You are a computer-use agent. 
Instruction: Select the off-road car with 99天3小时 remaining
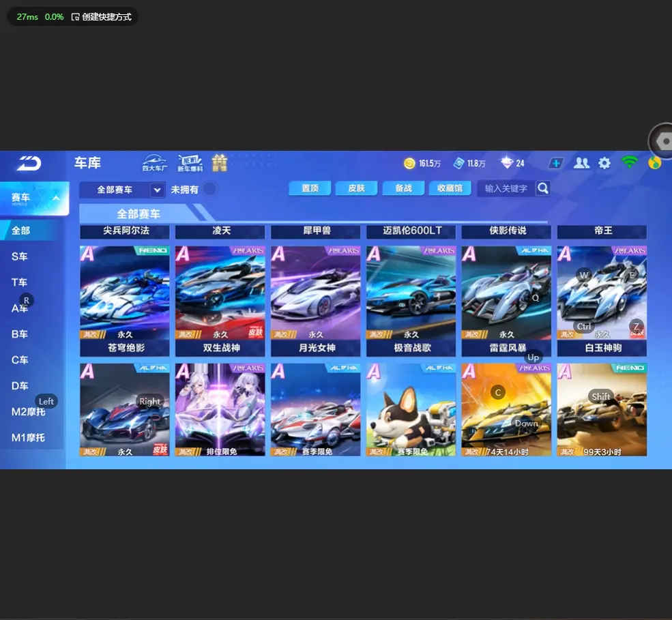602,410
